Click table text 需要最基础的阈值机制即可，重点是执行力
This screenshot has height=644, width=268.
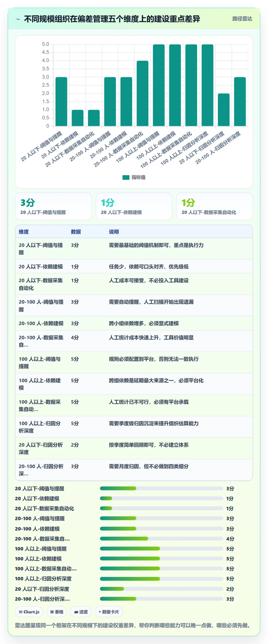(x=156, y=245)
